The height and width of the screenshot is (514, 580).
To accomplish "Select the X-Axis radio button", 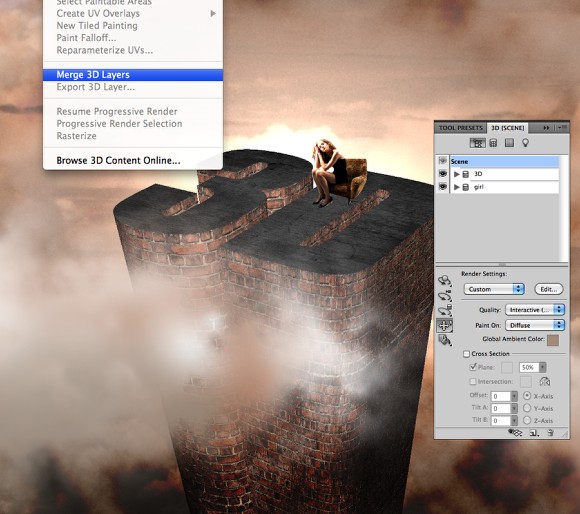I will pos(527,396).
